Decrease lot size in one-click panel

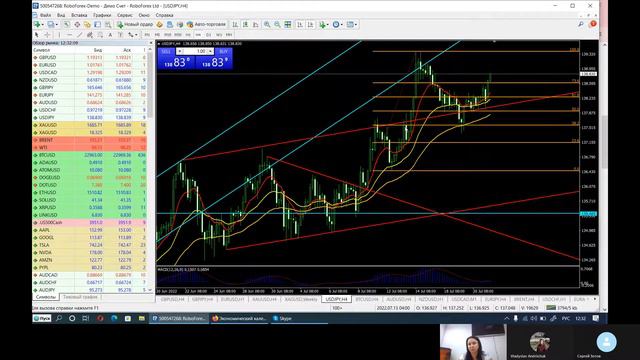(180, 51)
